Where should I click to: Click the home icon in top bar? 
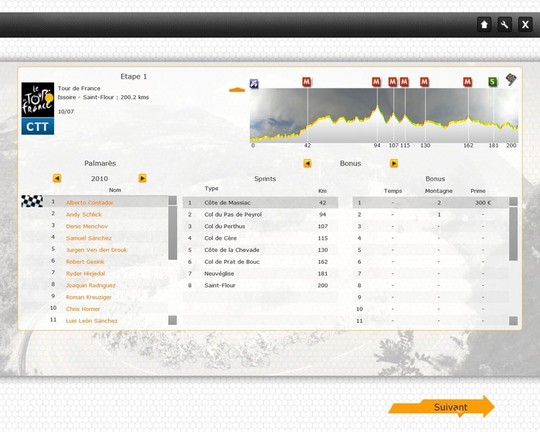[x=484, y=25]
